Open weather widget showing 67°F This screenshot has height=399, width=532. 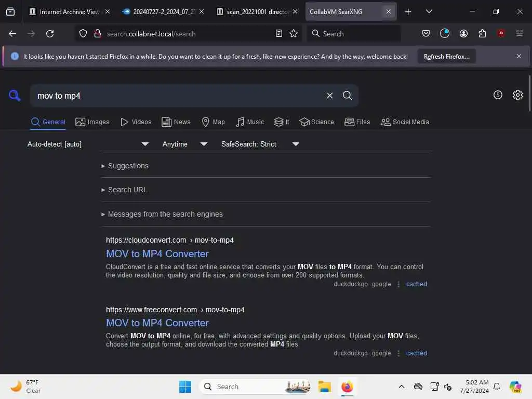[25, 387]
